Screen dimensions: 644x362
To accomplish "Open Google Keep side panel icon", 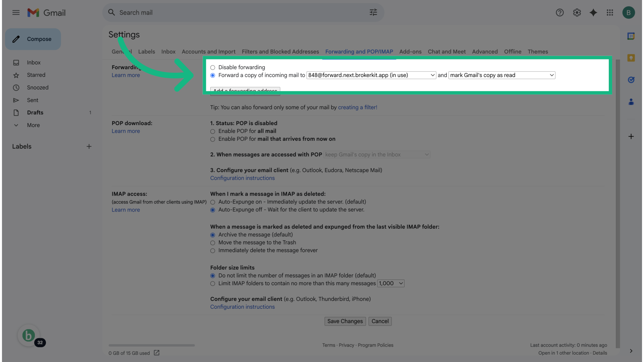I will click(631, 58).
